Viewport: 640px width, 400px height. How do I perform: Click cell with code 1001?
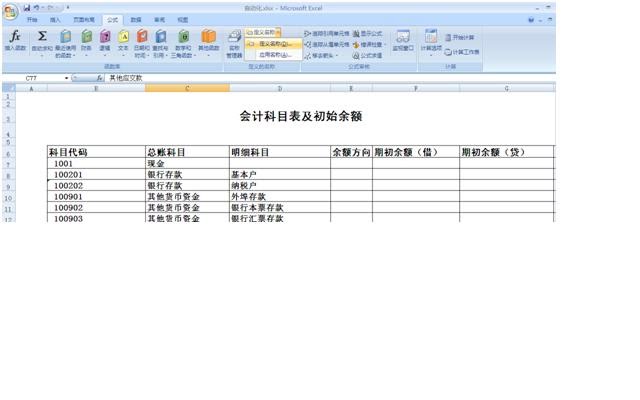coord(96,164)
